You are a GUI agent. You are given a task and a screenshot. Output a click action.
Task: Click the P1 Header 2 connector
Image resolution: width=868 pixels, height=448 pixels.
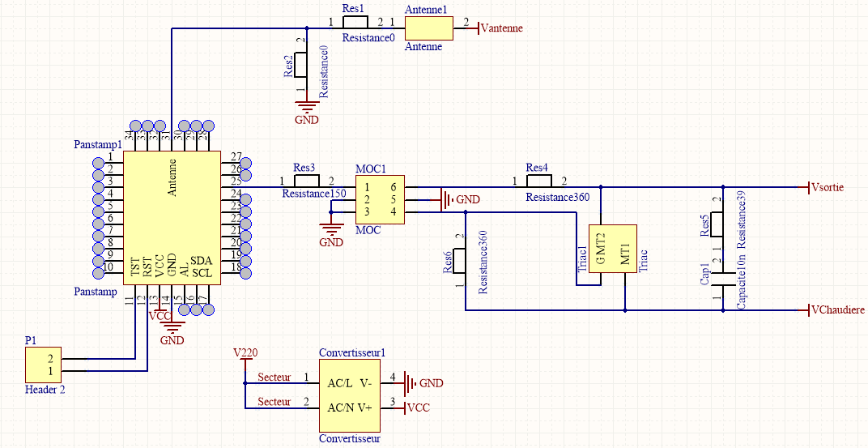pos(44,365)
